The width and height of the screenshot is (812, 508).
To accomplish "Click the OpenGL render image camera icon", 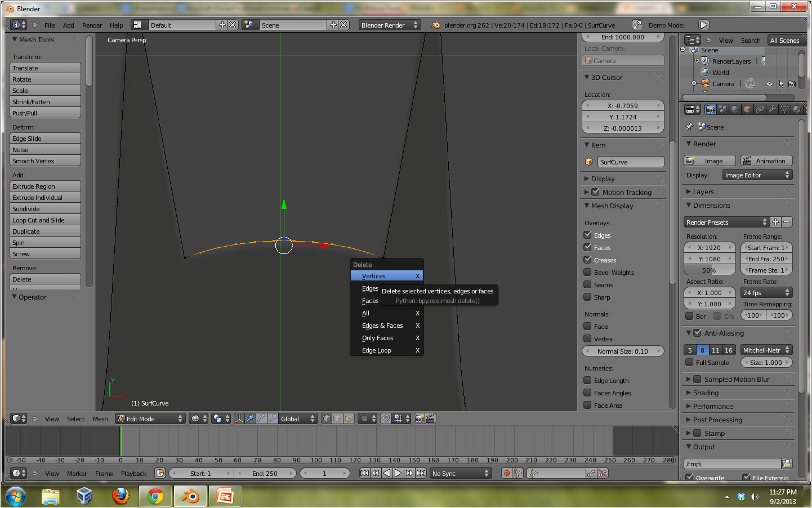I will click(419, 418).
